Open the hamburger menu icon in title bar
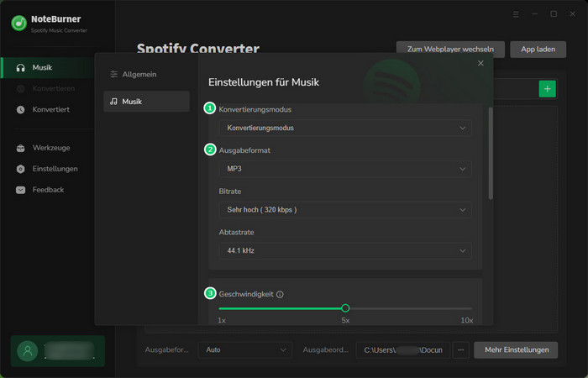 point(516,14)
